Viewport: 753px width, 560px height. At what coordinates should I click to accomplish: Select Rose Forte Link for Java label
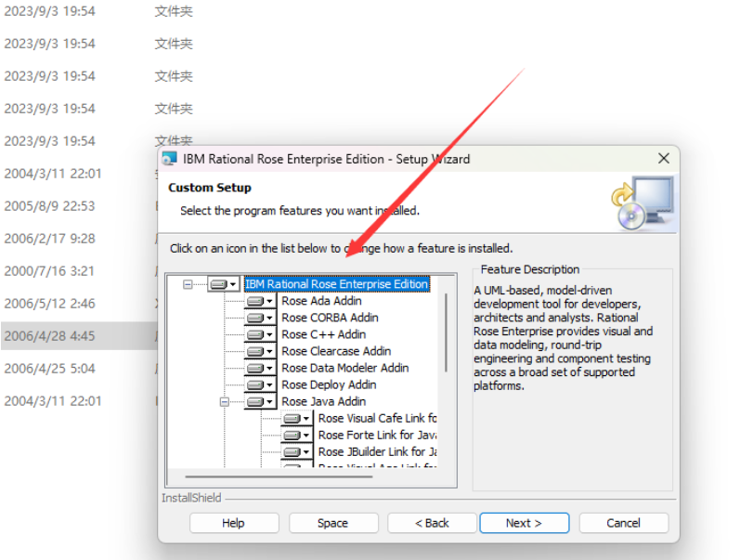pyautogui.click(x=378, y=436)
